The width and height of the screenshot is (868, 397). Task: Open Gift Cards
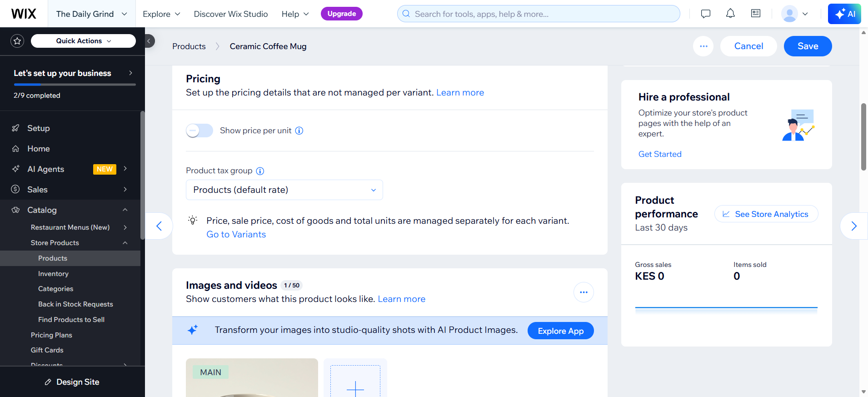tap(47, 350)
